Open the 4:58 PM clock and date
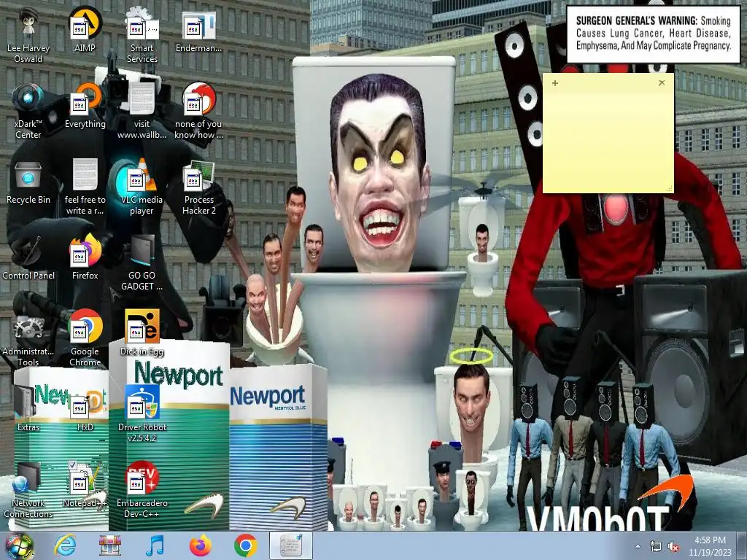The height and width of the screenshot is (560, 747). [x=710, y=546]
